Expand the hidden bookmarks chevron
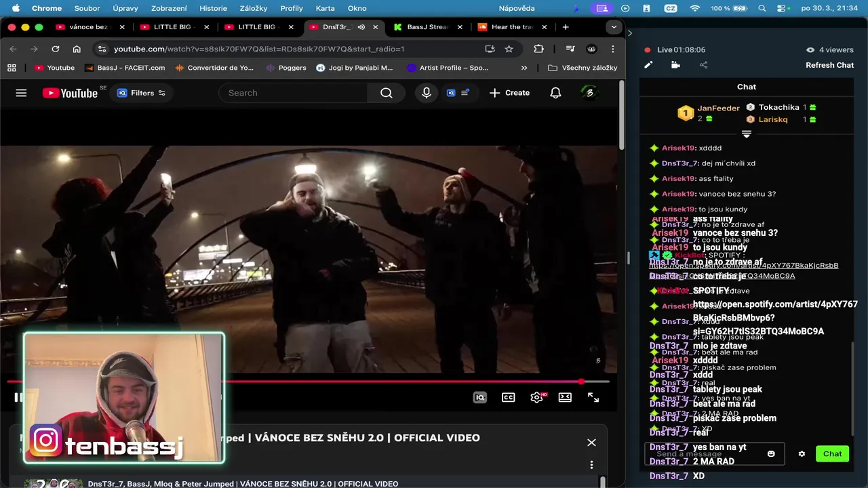The width and height of the screenshot is (868, 488). pyautogui.click(x=524, y=68)
